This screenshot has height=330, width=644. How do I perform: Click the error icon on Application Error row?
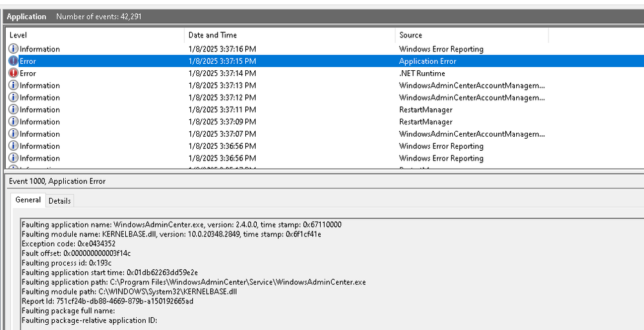14,61
